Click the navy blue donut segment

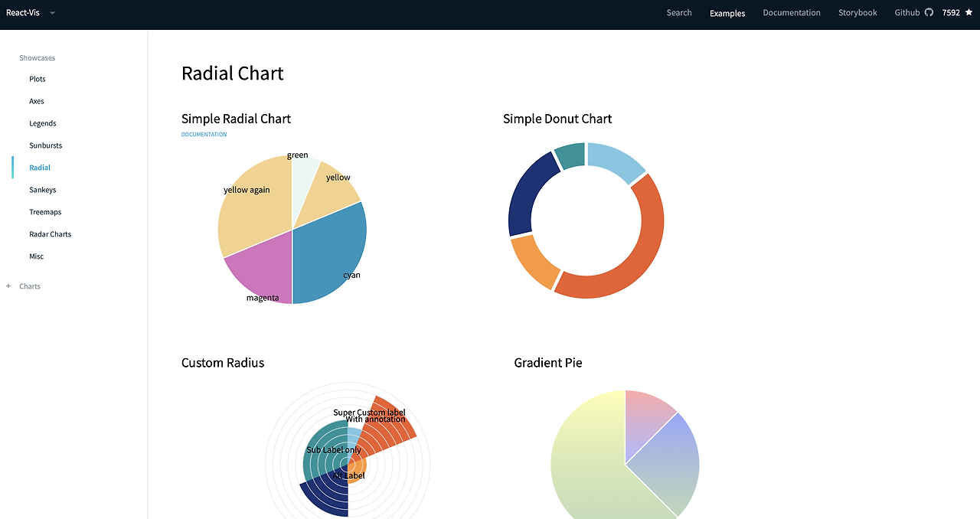point(524,195)
